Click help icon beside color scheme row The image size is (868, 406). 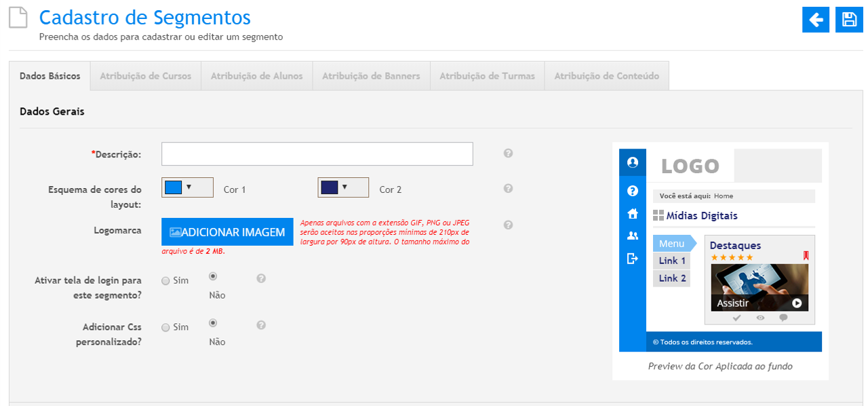508,189
